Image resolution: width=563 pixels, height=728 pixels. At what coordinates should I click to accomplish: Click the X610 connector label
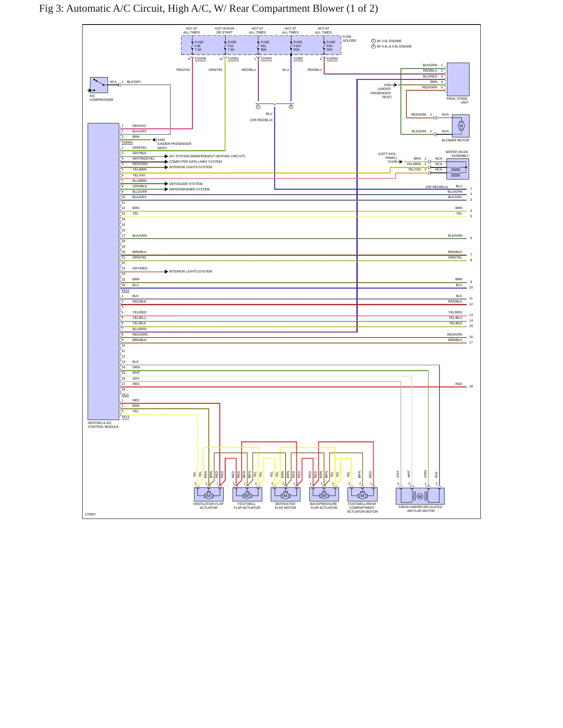(125, 291)
